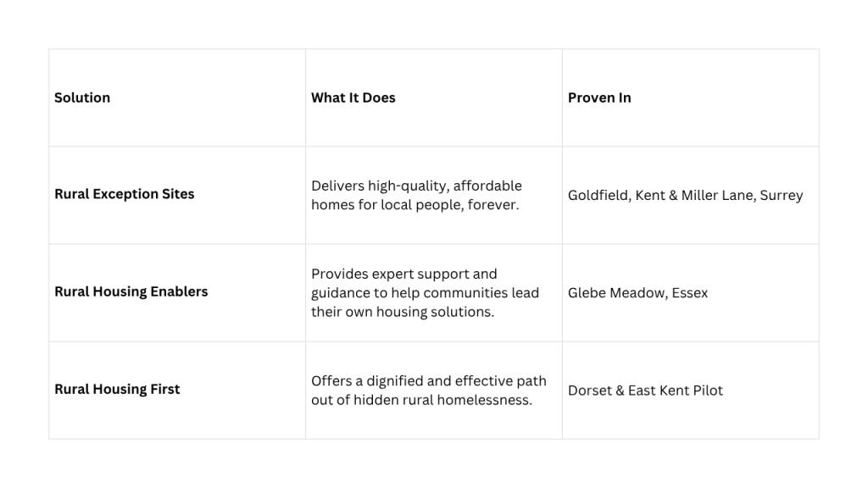The image size is (868, 488).
Task: Select the Rural Exception Sites cell
Action: point(125,194)
